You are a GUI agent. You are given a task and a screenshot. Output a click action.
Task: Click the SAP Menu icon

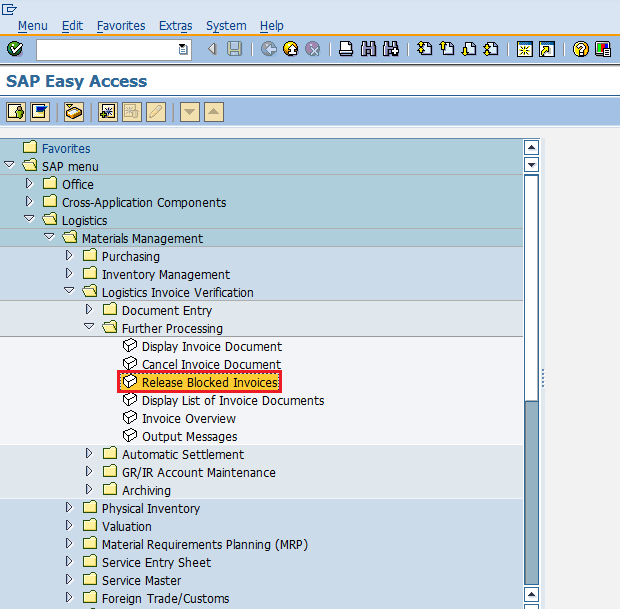[40, 112]
